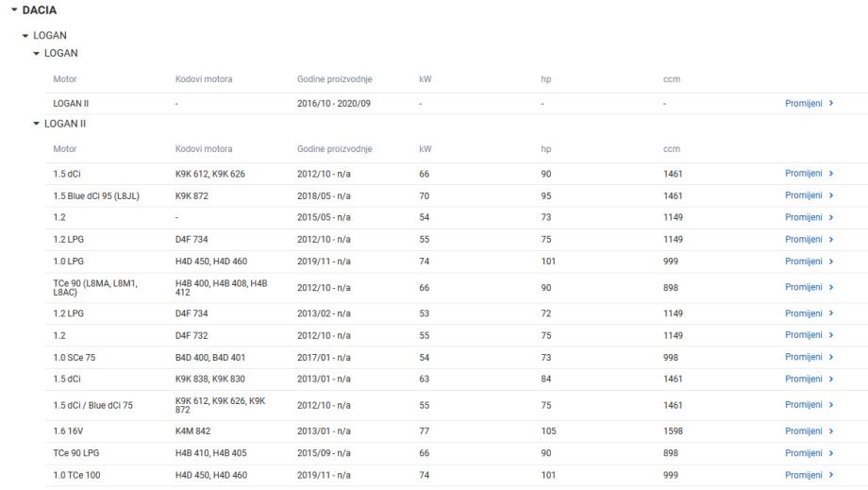
Task: Click chevron arrow in 1.6 16V row
Action: pos(831,431)
